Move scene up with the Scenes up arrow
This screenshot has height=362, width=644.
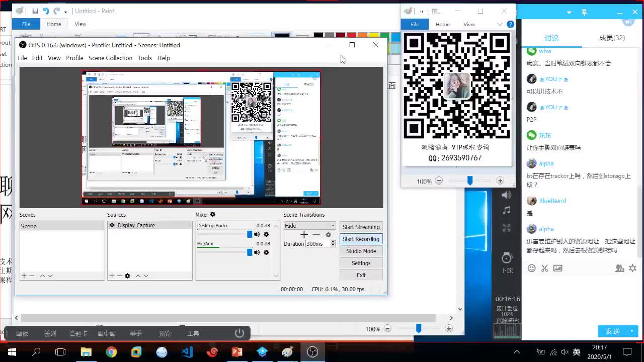tap(42, 276)
